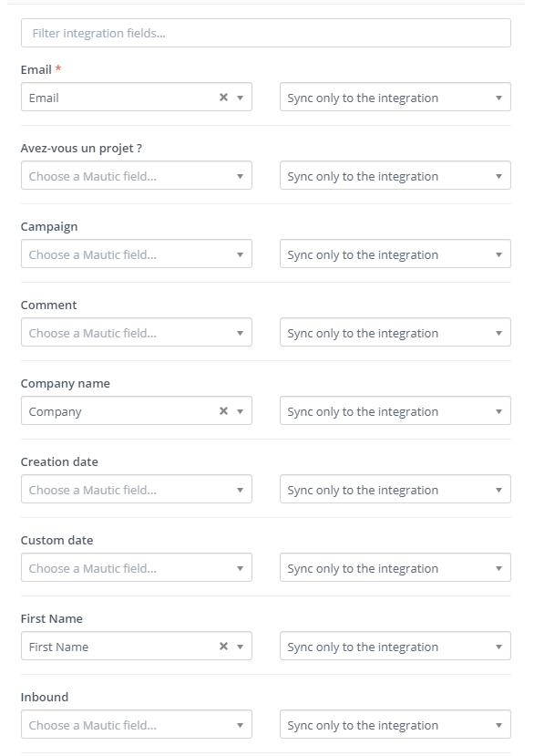The image size is (534, 756).
Task: Open sync direction dropdown for Company name
Action: click(395, 411)
